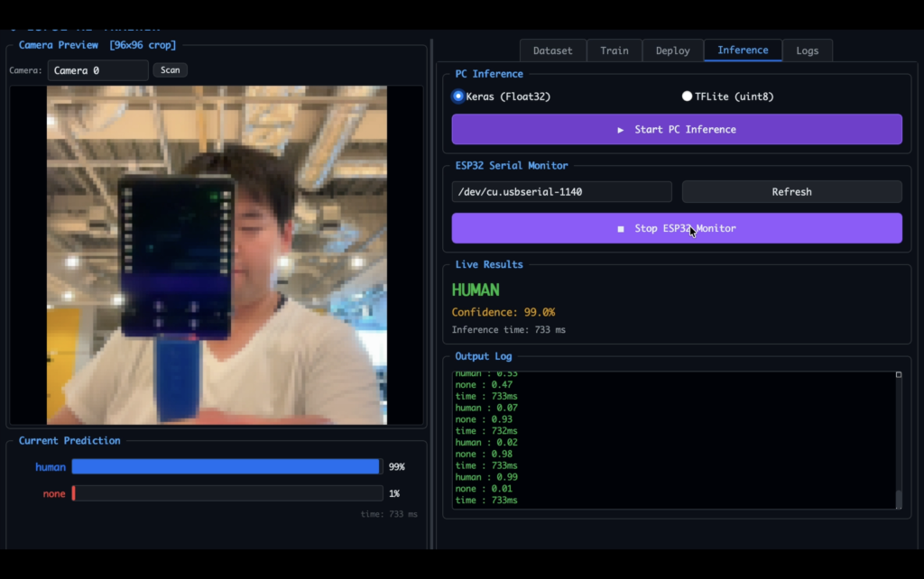This screenshot has width=924, height=579.
Task: Click the 'human : 0.02' log line
Action: (486, 442)
